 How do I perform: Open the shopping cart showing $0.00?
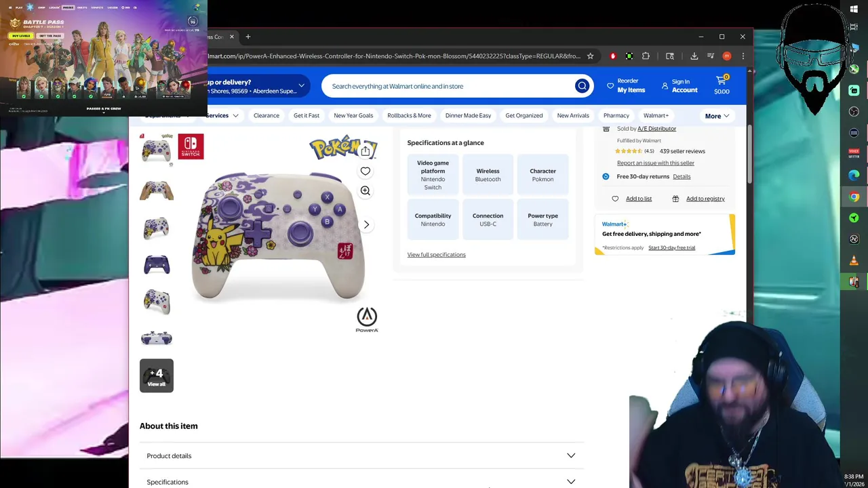click(722, 85)
